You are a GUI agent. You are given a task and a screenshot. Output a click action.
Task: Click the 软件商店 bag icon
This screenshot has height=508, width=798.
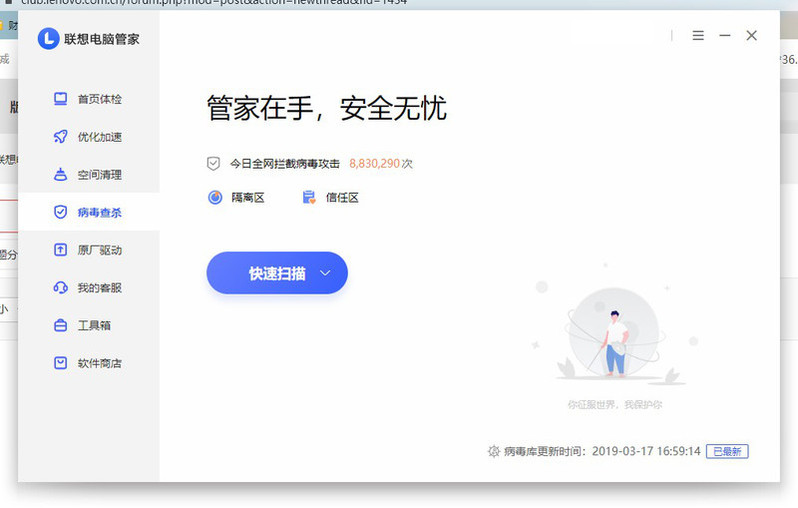tap(60, 363)
